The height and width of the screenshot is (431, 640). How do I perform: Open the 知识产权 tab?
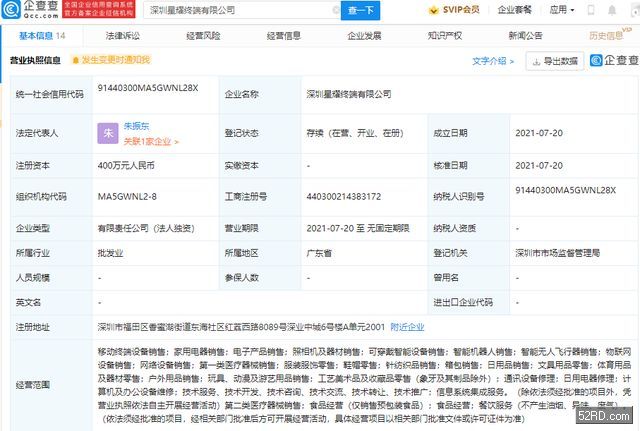(x=444, y=35)
